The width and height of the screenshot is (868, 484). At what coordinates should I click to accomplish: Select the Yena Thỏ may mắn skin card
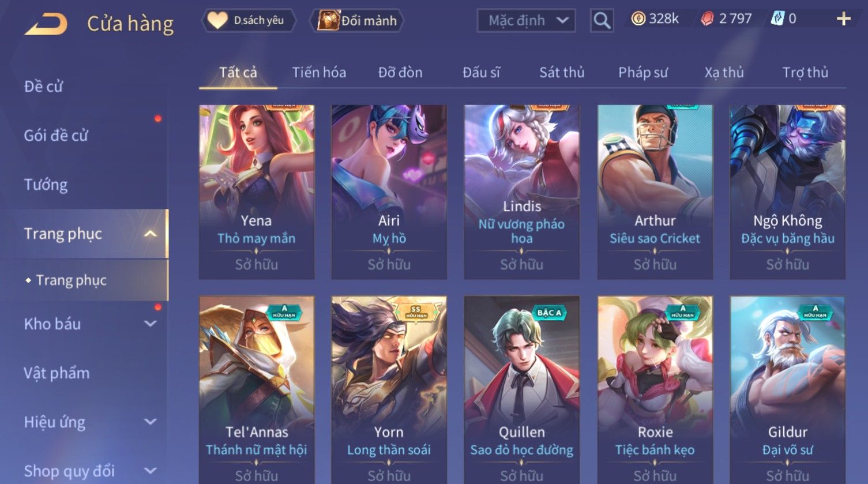257,192
